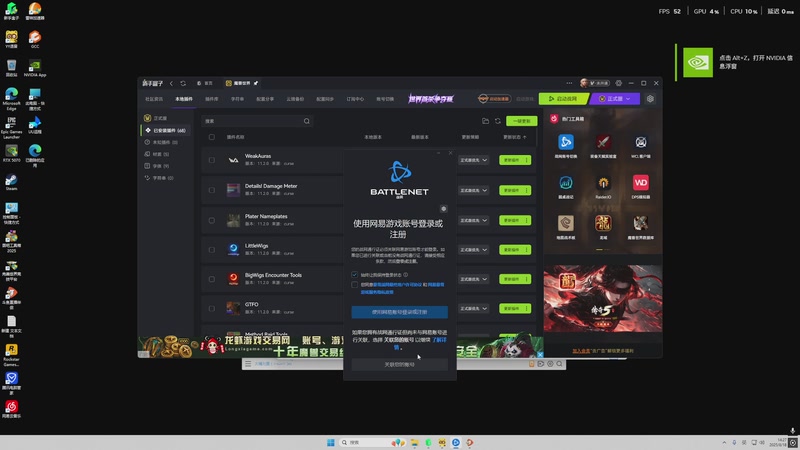Expand update strategy dropdown for WeakAuras
This screenshot has height=450, width=800.
[473, 160]
